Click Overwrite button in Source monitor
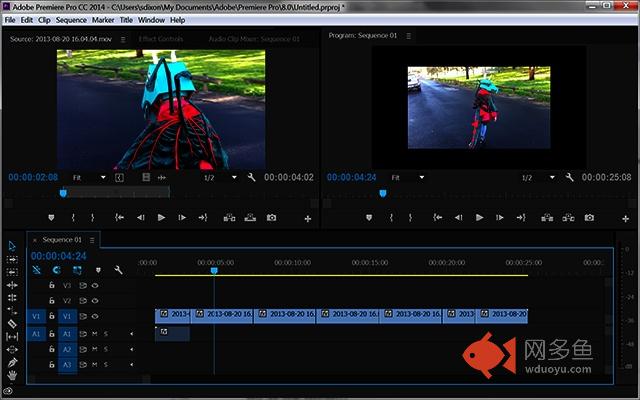Viewport: 640px width, 400px height. coord(250,218)
